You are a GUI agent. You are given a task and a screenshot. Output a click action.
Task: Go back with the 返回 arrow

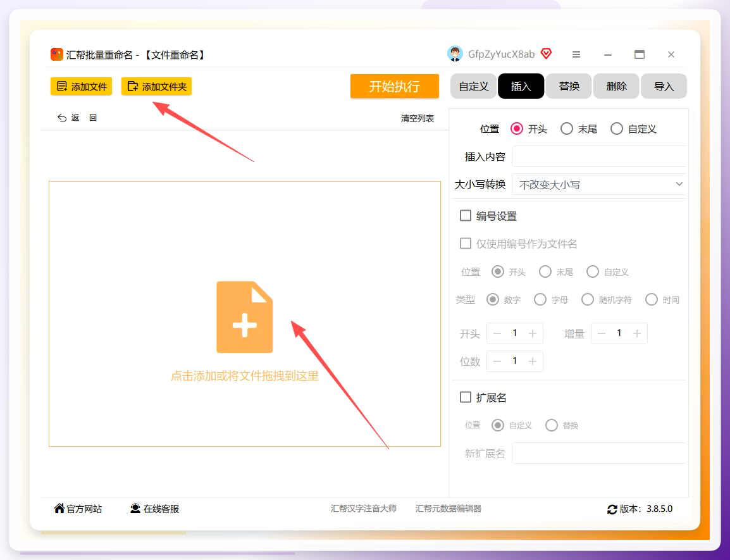(77, 118)
